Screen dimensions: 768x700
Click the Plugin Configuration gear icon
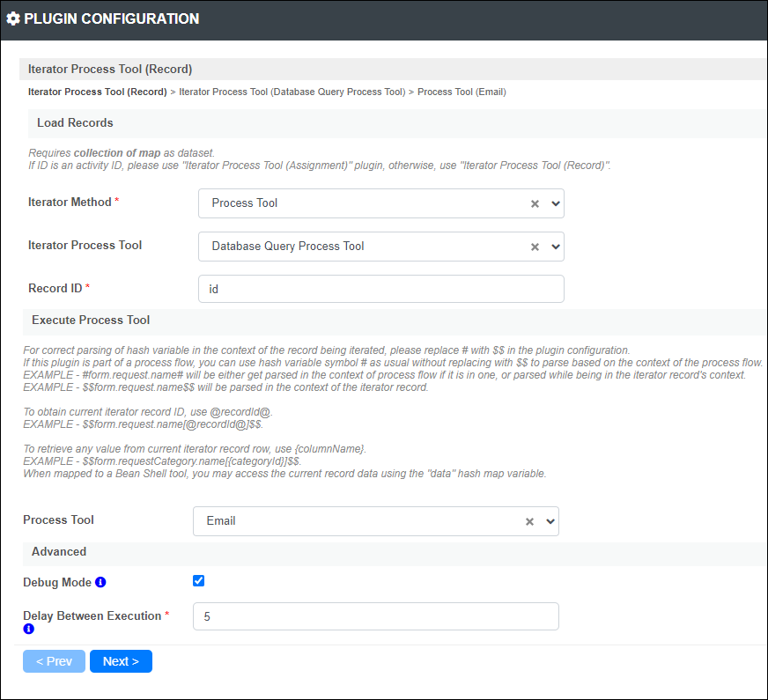tap(13, 18)
